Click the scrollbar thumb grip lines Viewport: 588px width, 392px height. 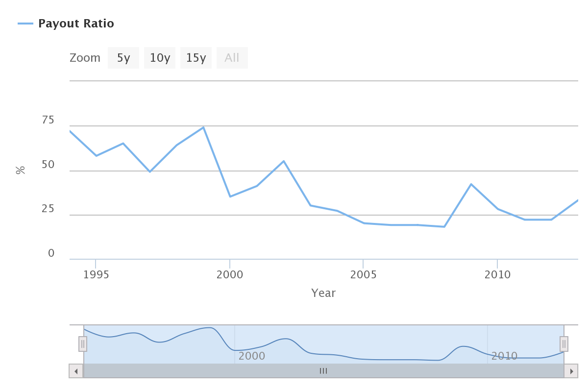323,371
